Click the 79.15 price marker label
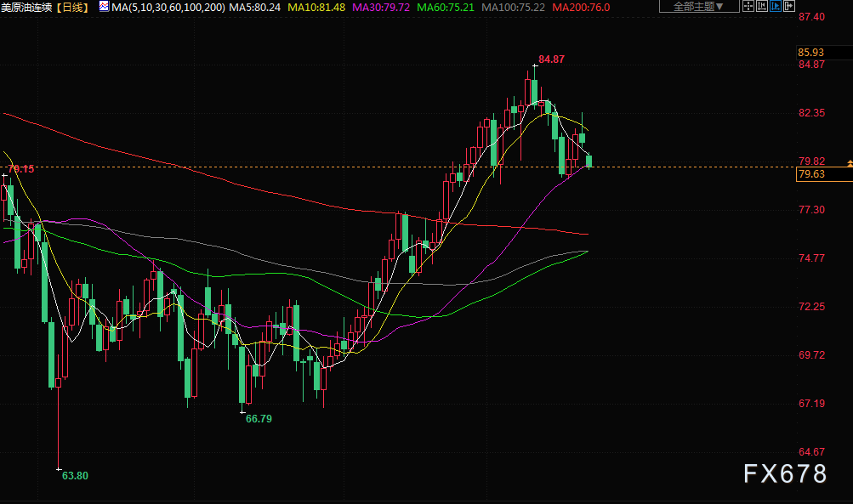853x504 pixels. tap(21, 169)
